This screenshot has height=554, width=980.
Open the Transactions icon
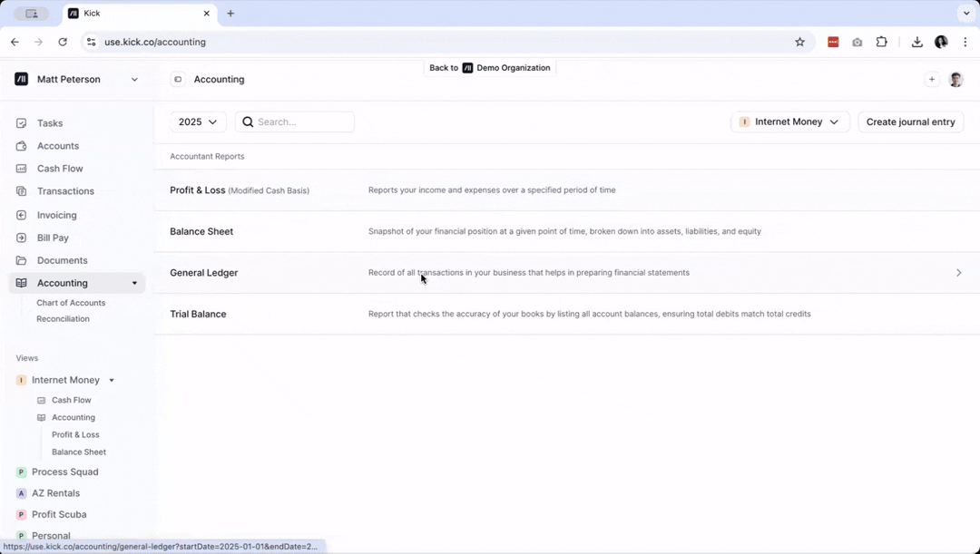21,190
